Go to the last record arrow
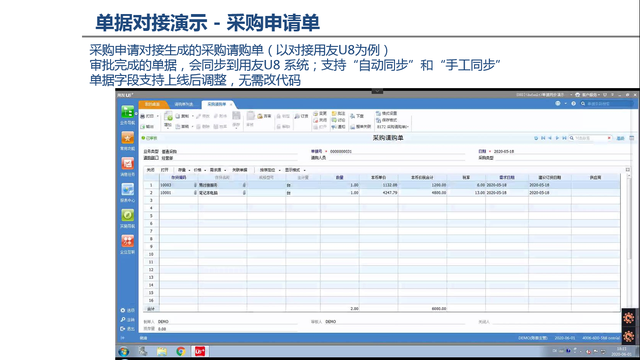The image size is (640, 360). pyautogui.click(x=564, y=138)
